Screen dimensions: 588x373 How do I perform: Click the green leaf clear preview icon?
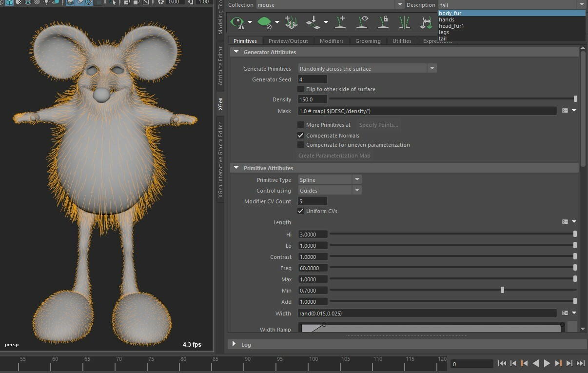pyautogui.click(x=265, y=22)
